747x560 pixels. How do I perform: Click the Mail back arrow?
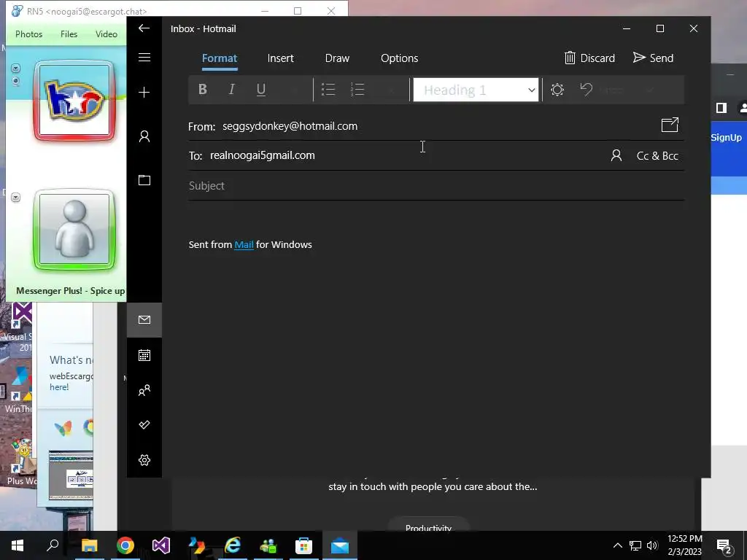coord(144,28)
